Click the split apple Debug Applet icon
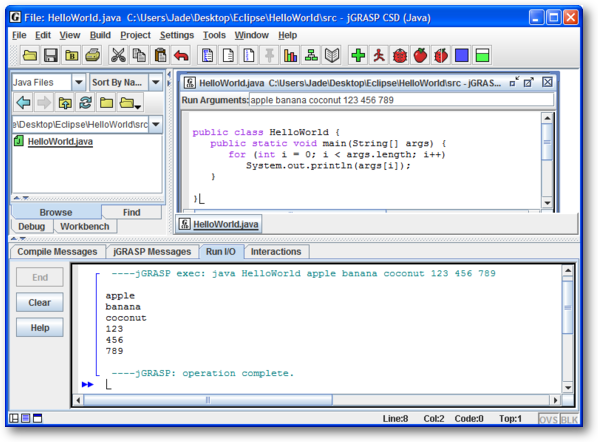598x442 pixels. pos(441,56)
